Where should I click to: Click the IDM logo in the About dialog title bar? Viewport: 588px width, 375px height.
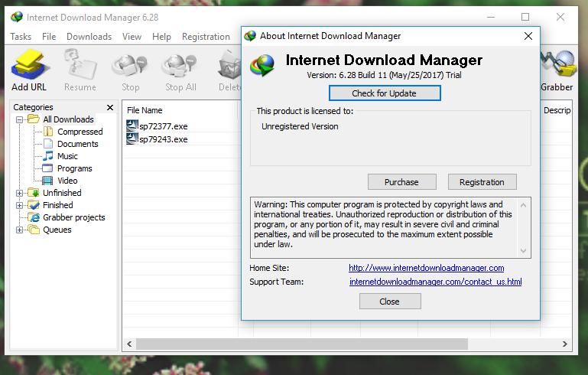(x=250, y=36)
